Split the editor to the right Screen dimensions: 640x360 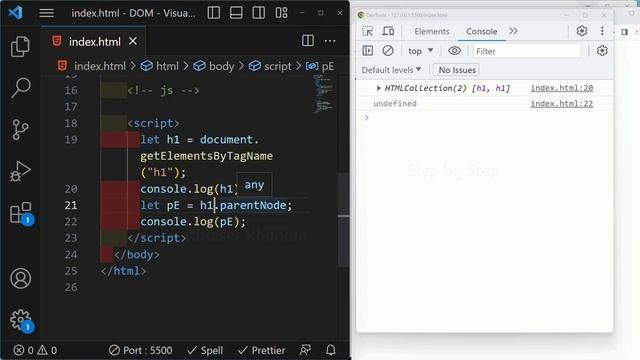click(308, 41)
